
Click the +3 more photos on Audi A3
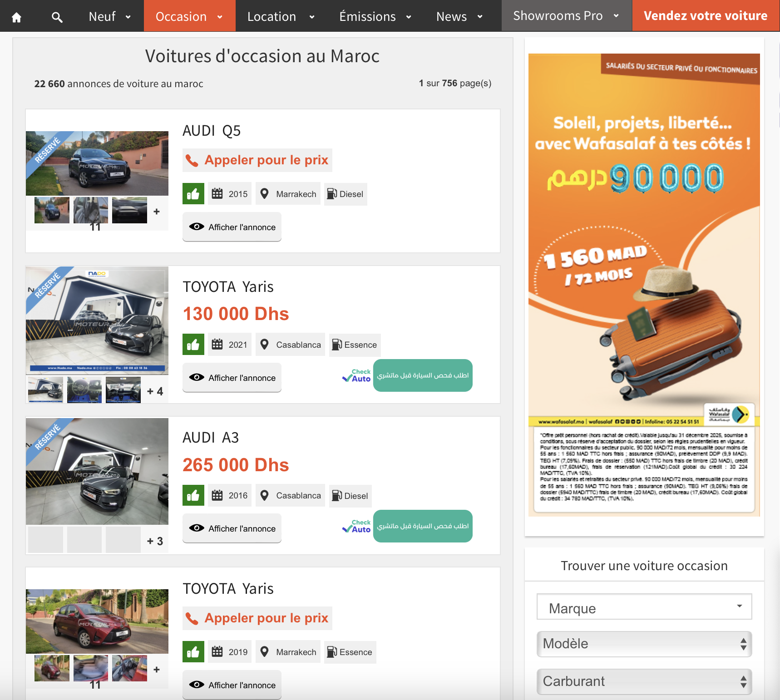pos(155,541)
